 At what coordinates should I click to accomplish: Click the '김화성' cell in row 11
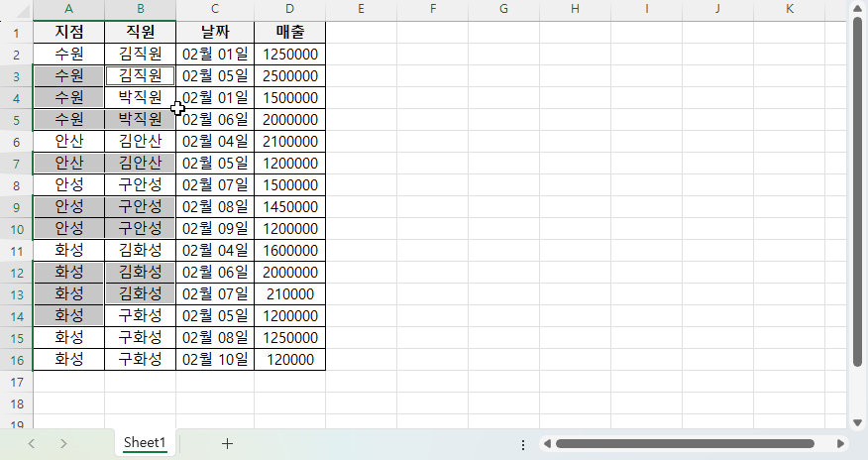pos(140,250)
